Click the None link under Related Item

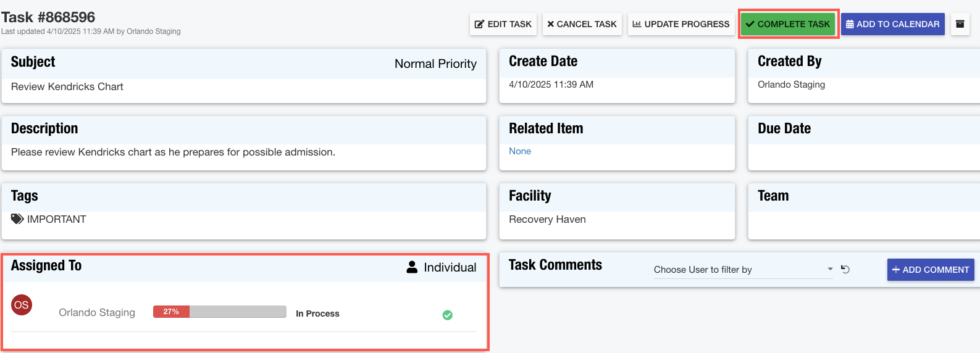point(520,151)
